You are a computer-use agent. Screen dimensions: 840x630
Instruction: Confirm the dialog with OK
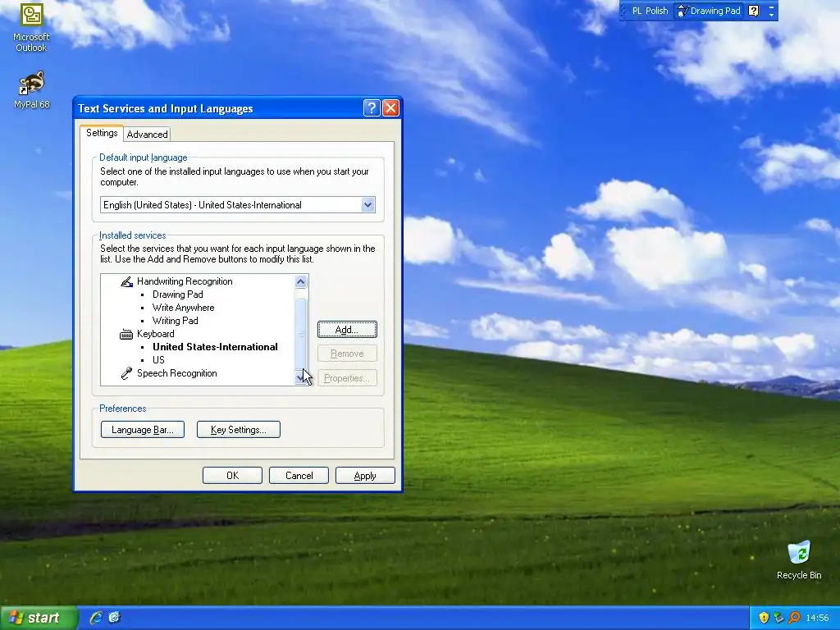point(232,476)
